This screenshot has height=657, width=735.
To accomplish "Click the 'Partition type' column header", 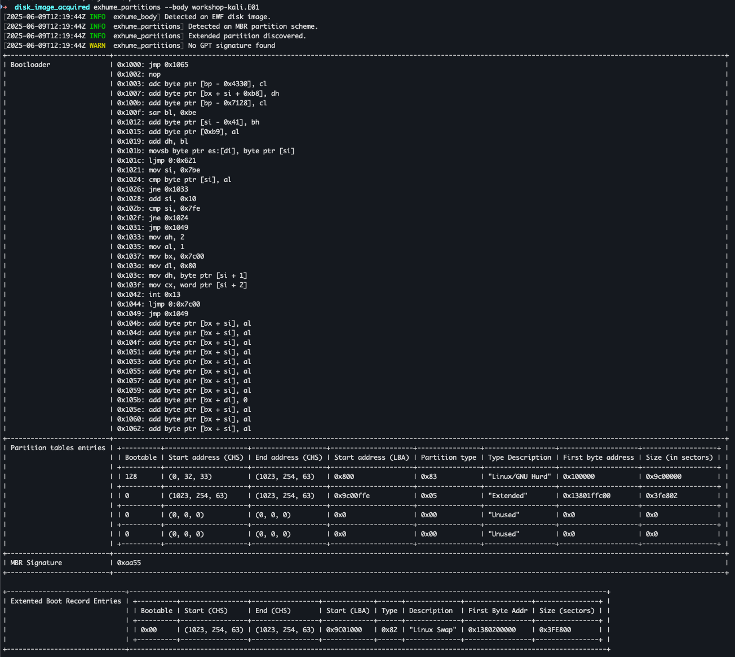I will 449,457.
